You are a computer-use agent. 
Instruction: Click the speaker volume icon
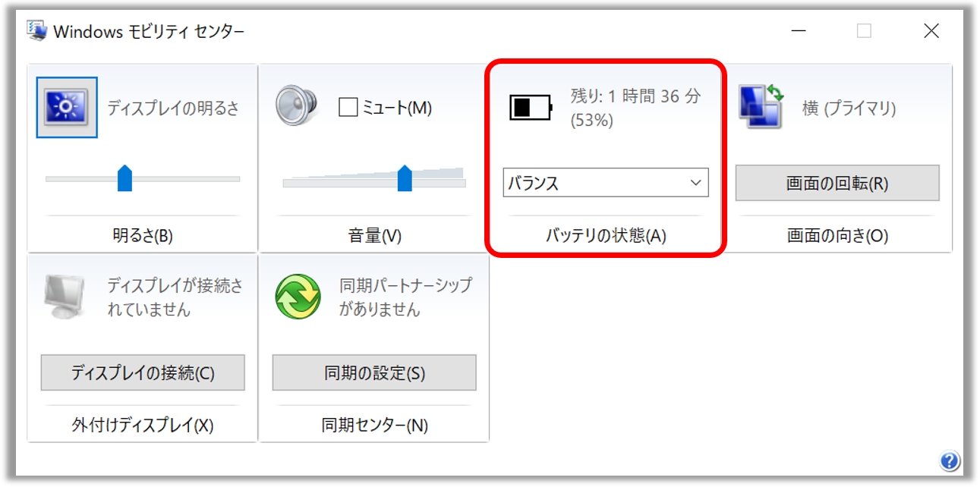tap(295, 105)
